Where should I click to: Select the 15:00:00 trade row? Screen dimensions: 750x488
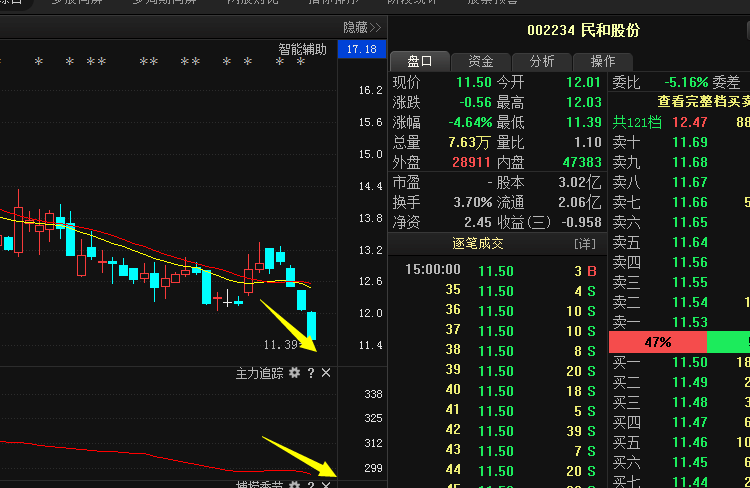point(497,271)
